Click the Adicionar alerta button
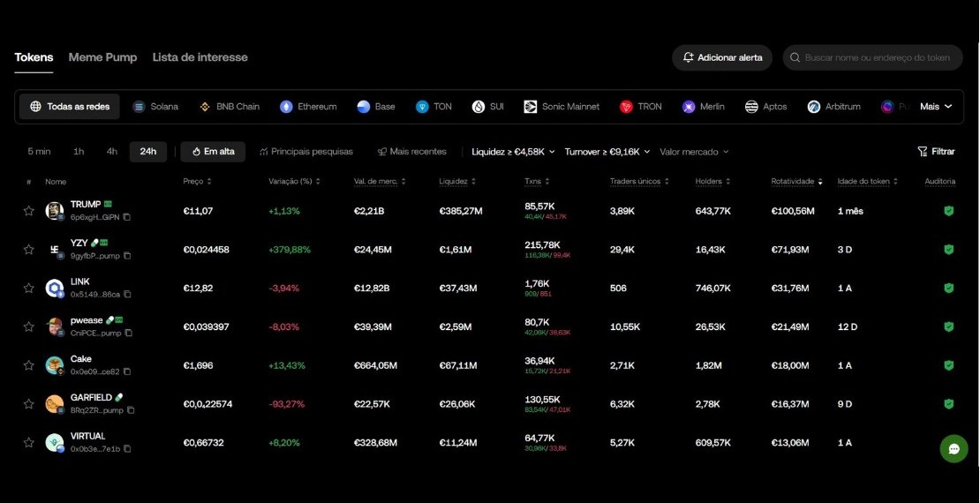The height and width of the screenshot is (503, 980). [x=721, y=57]
